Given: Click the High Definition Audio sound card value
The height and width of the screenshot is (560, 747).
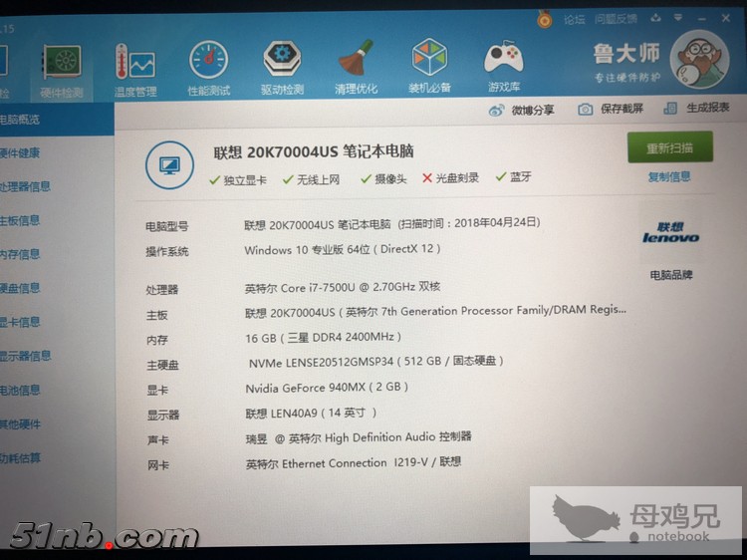Looking at the screenshot, I should pyautogui.click(x=359, y=437).
